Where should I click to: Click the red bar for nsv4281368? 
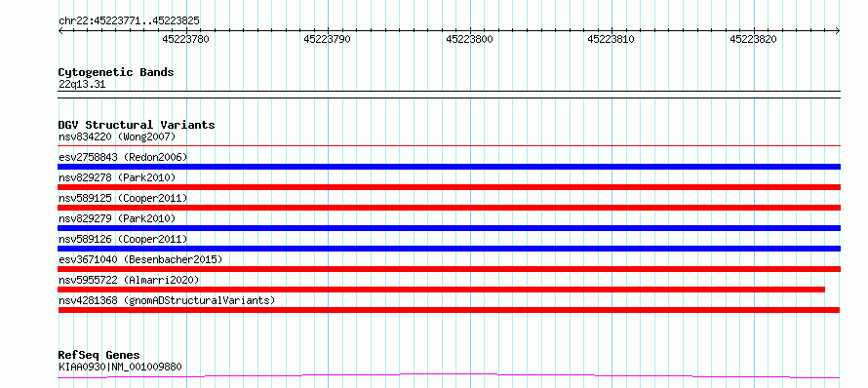pos(449,310)
